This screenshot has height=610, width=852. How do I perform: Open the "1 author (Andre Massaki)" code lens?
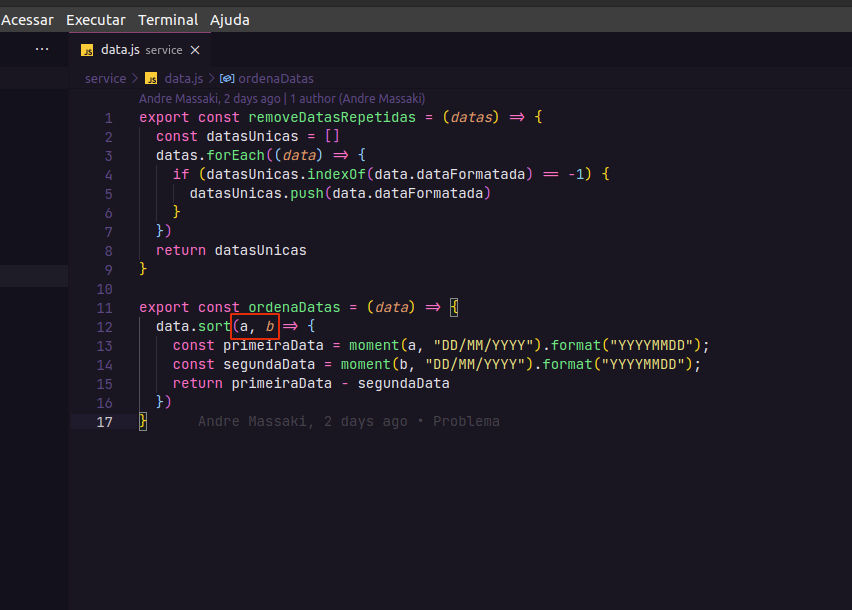click(x=358, y=99)
